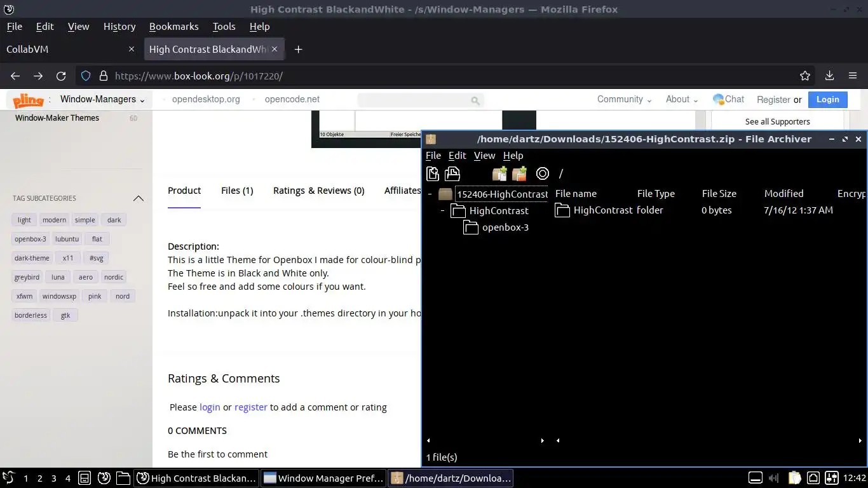Switch to workspace 3 in the taskbar
Viewport: 868px width, 488px height.
[x=53, y=478]
